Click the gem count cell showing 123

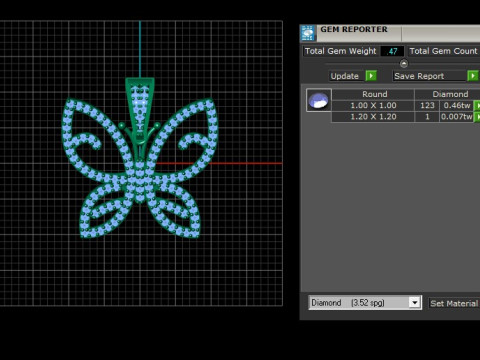pyautogui.click(x=427, y=106)
